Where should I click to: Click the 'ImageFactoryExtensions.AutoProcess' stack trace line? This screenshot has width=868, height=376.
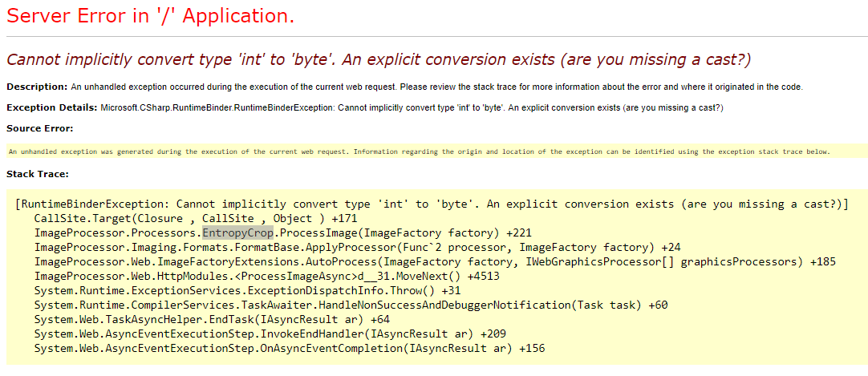tap(435, 261)
